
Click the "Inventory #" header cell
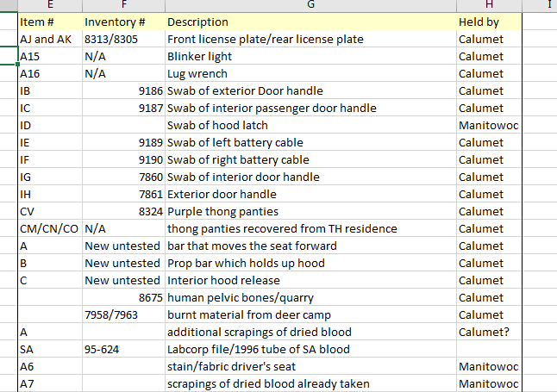[115, 22]
